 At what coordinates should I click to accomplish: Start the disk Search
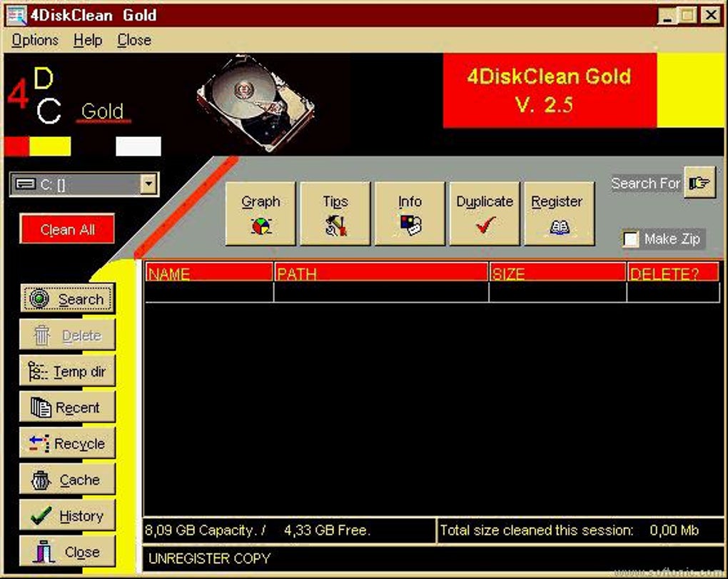click(68, 298)
